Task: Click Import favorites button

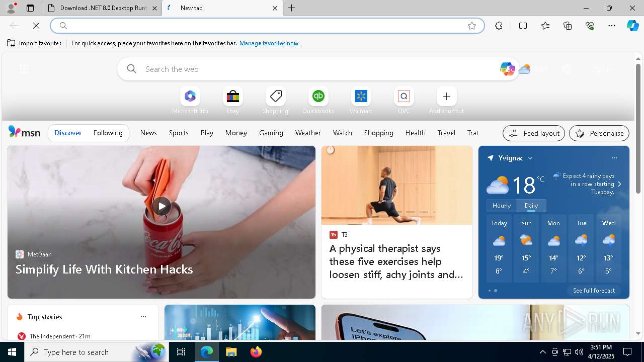Action: tap(34, 43)
